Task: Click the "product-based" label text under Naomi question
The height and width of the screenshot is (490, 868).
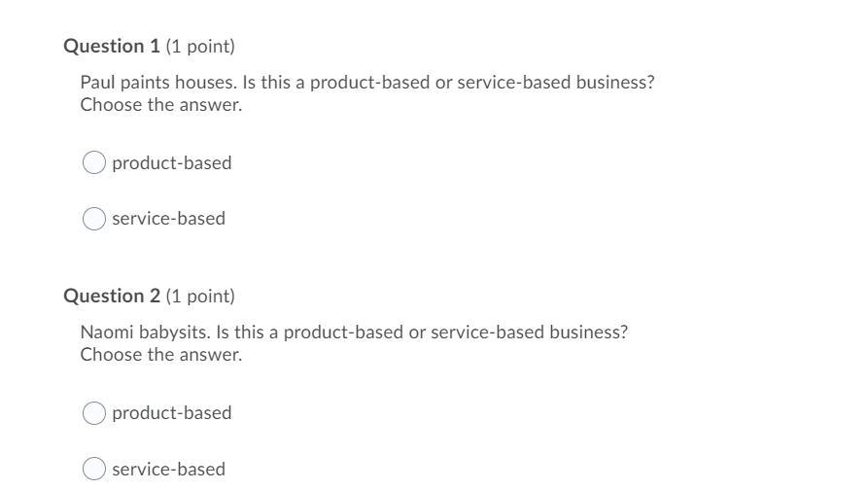Action: (172, 412)
